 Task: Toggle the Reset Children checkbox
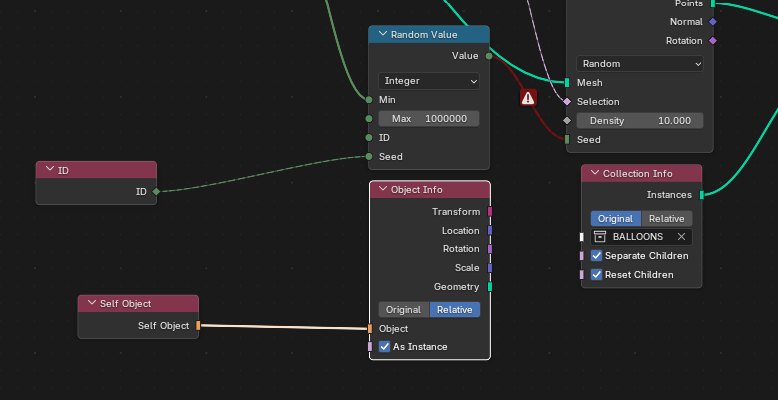click(596, 274)
